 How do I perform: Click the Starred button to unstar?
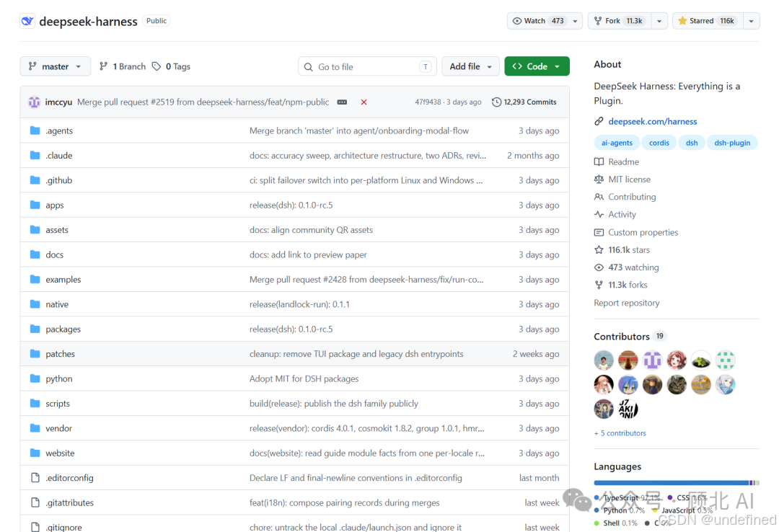point(708,21)
